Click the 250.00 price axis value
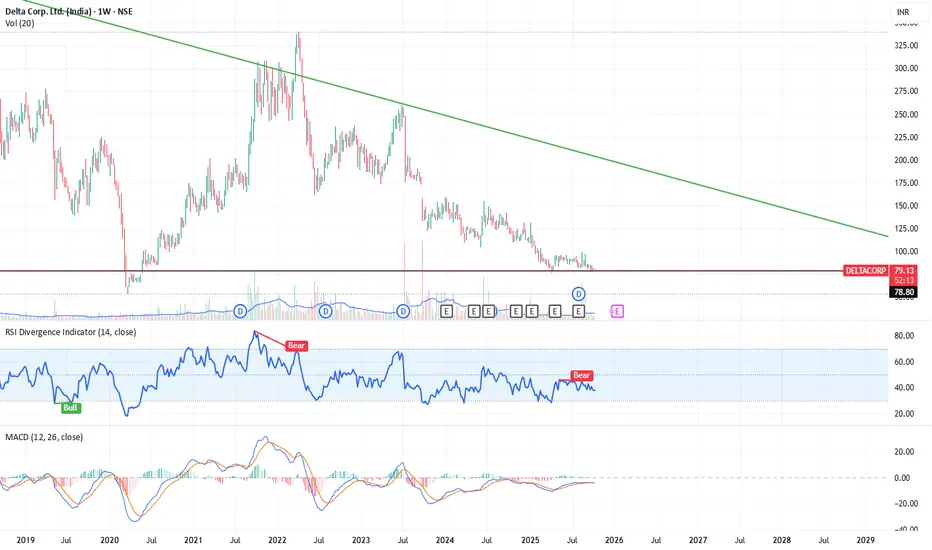This screenshot has width=932, height=550. click(x=906, y=114)
